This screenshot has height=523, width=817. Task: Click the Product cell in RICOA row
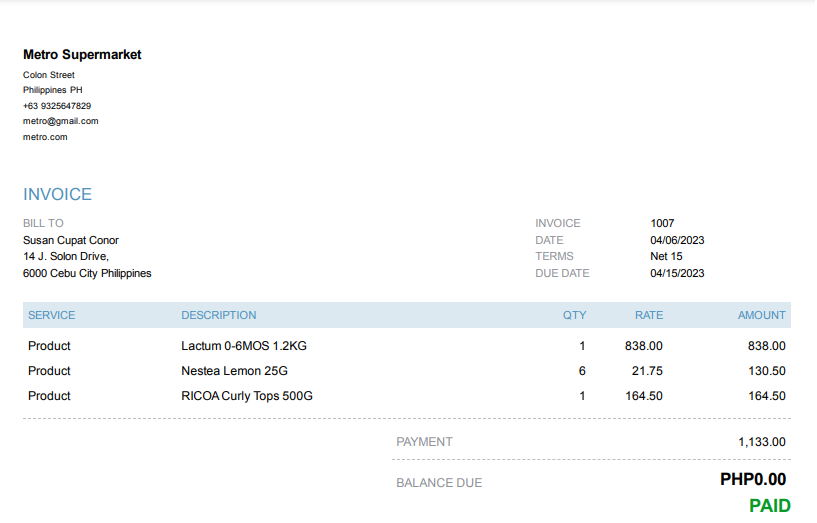pos(49,396)
